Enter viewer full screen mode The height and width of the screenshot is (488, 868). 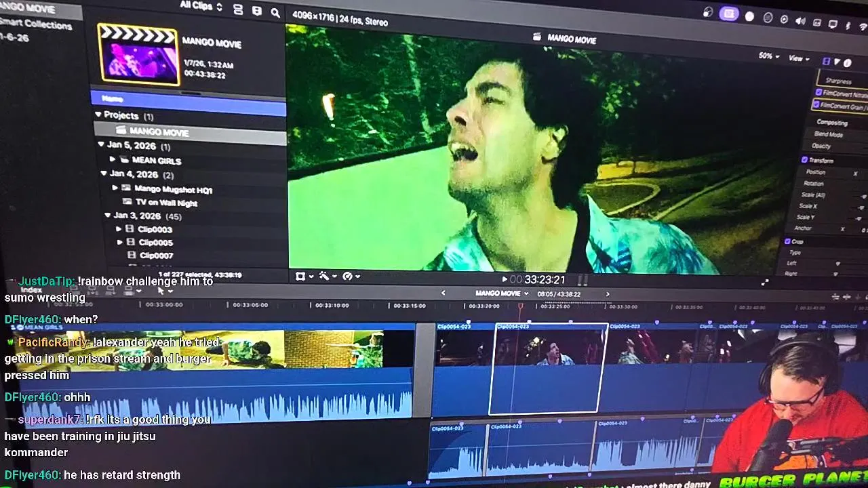(x=765, y=282)
